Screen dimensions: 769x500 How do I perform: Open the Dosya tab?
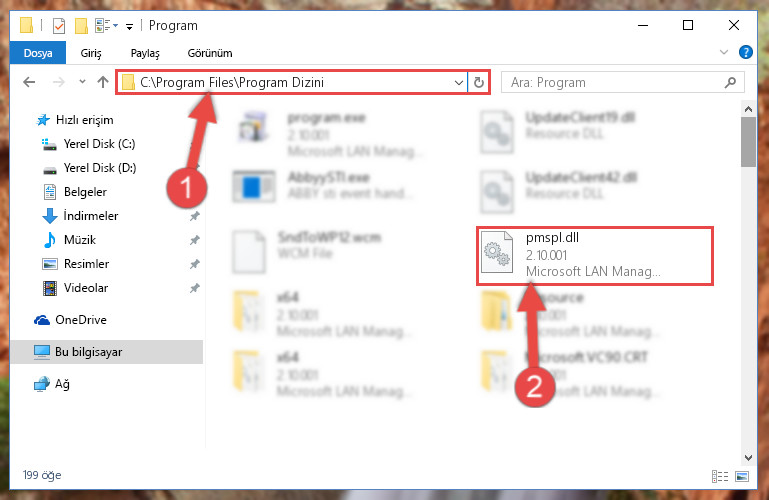pyautogui.click(x=38, y=53)
